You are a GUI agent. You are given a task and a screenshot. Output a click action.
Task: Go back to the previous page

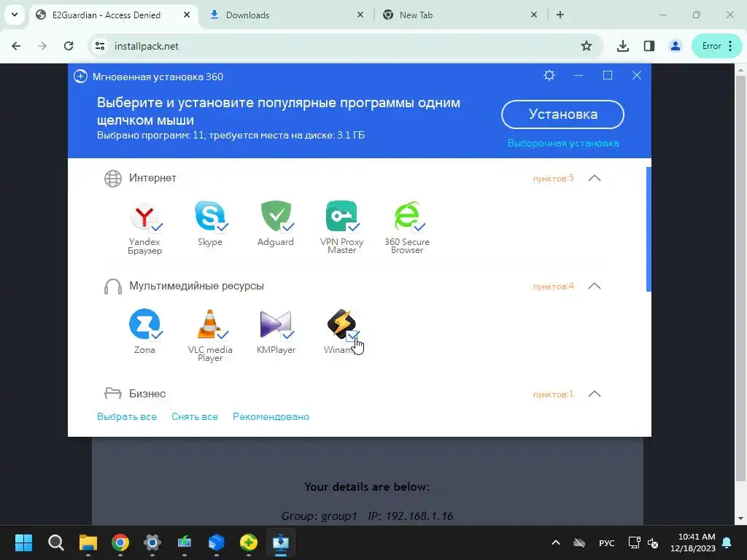pos(16,46)
